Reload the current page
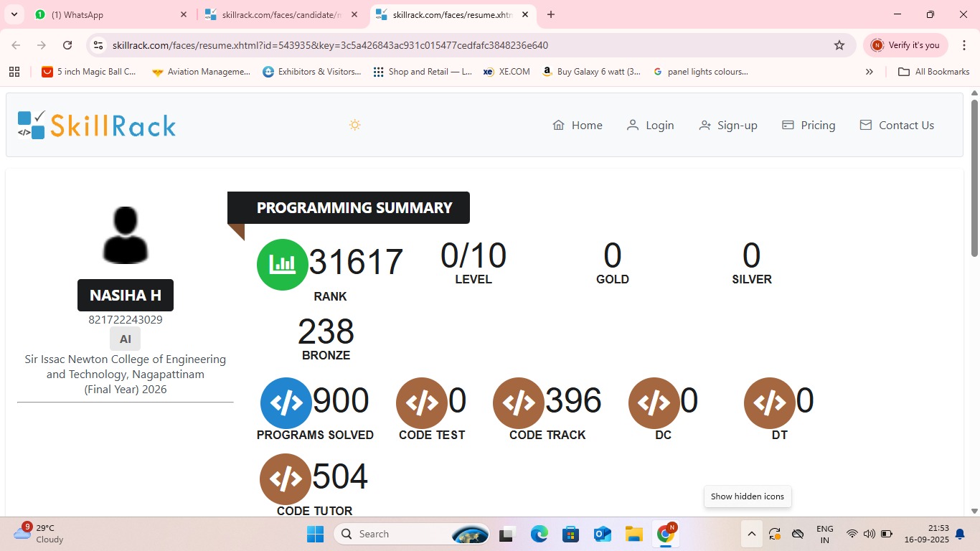The height and width of the screenshot is (551, 980). (67, 45)
